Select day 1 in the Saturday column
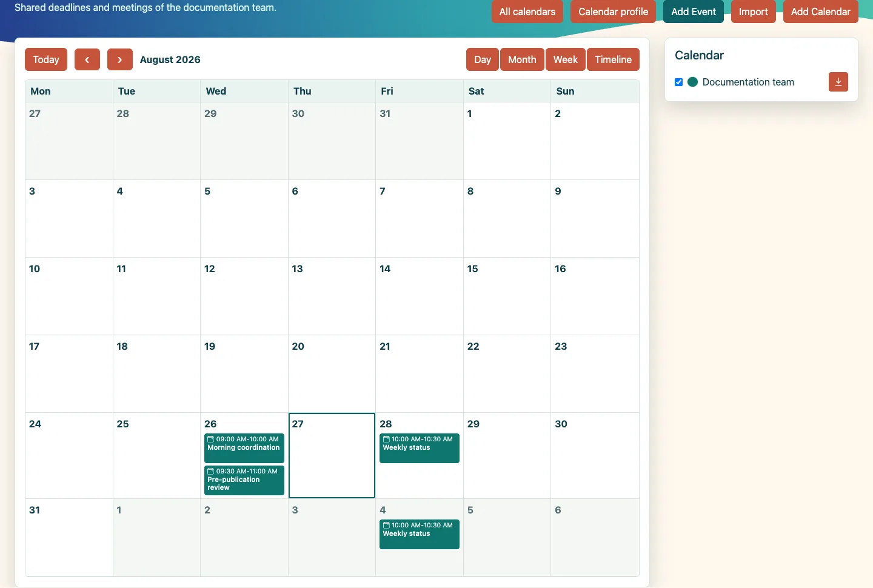The image size is (873, 588). tap(507, 141)
